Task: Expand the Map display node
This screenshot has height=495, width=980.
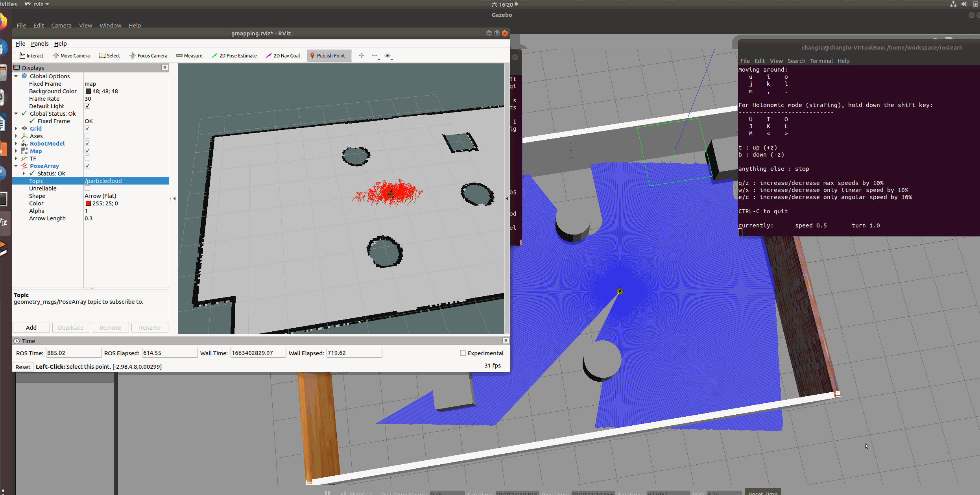Action: (16, 151)
